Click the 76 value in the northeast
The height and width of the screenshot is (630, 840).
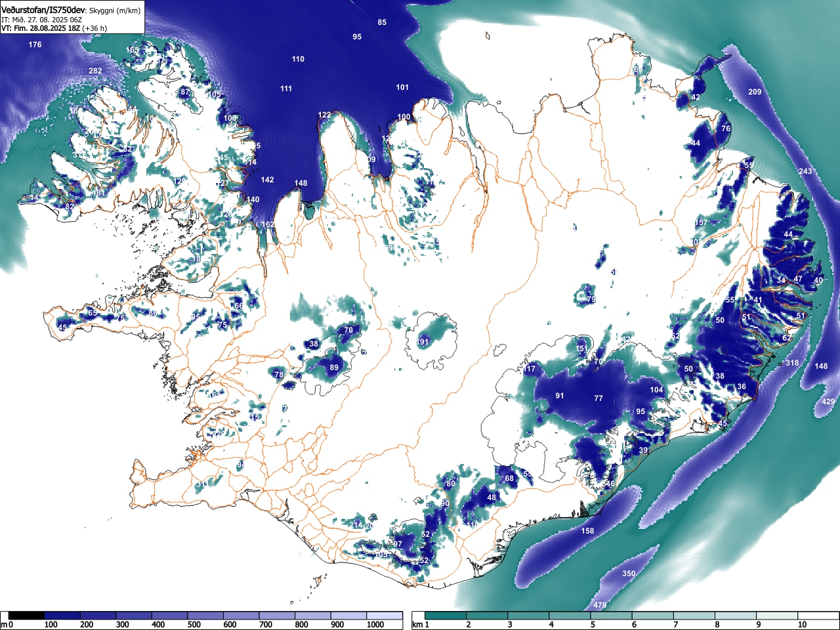(x=726, y=129)
